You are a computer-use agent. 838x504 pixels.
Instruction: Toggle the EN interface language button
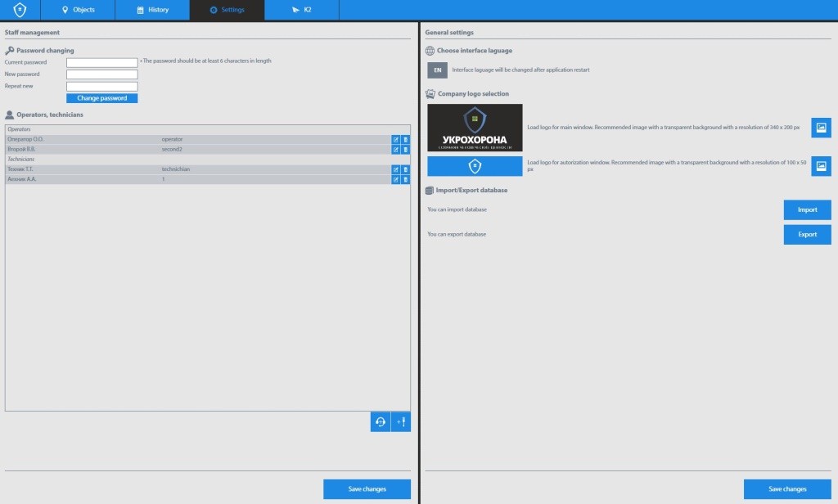coord(437,70)
